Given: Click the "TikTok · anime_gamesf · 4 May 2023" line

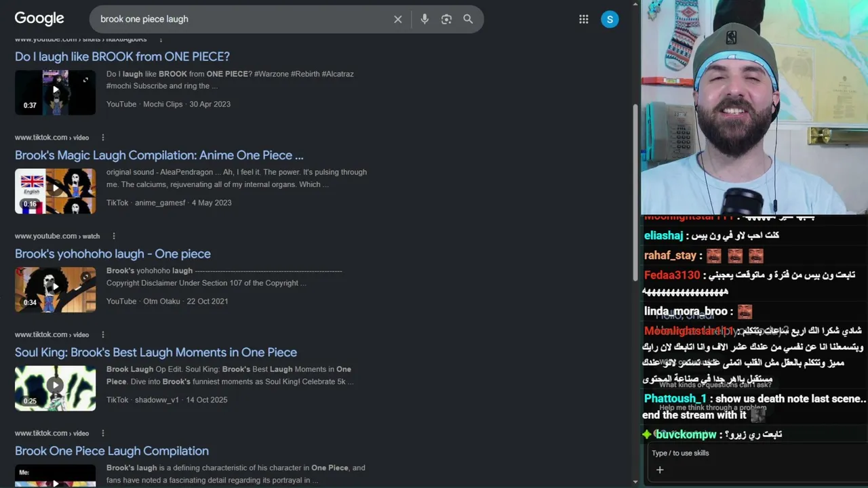Looking at the screenshot, I should 169,203.
